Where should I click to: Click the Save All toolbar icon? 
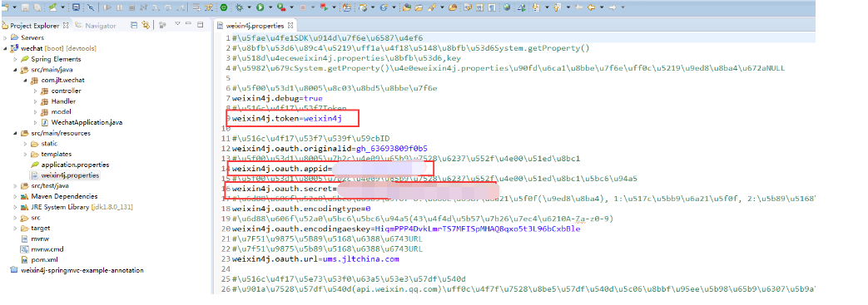click(37, 7)
